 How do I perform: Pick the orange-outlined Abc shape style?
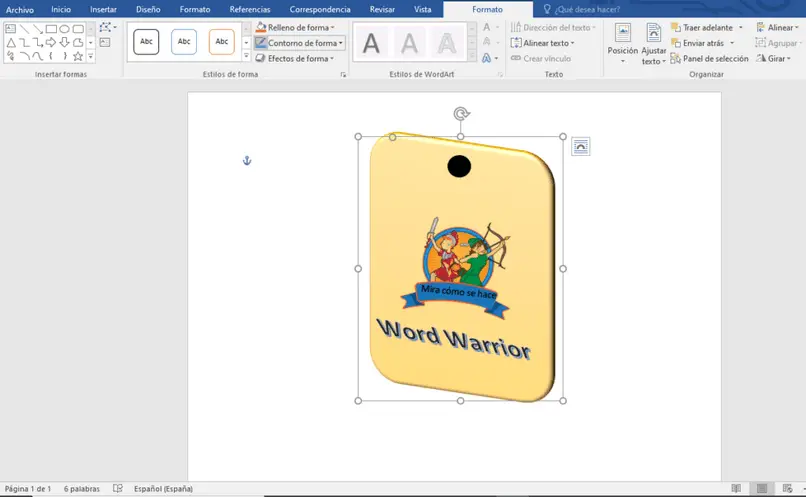click(221, 42)
